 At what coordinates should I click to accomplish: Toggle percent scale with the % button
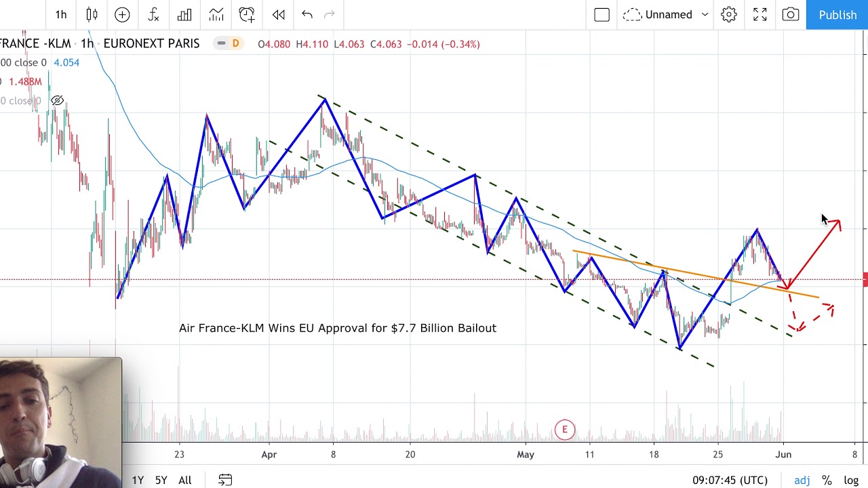(827, 480)
